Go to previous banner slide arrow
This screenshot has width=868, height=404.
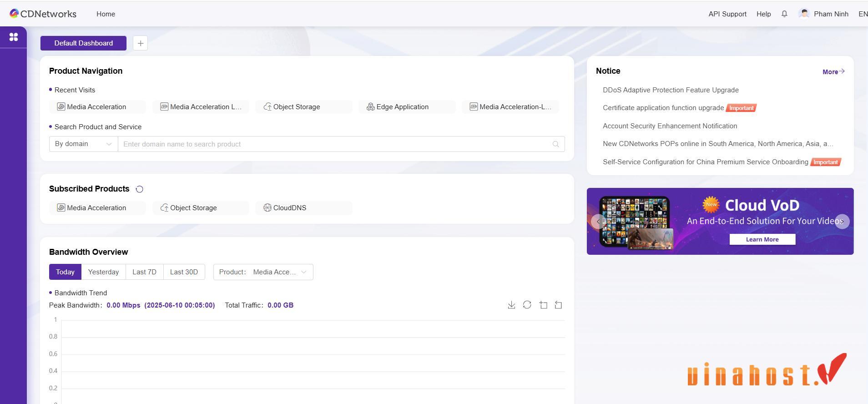598,222
